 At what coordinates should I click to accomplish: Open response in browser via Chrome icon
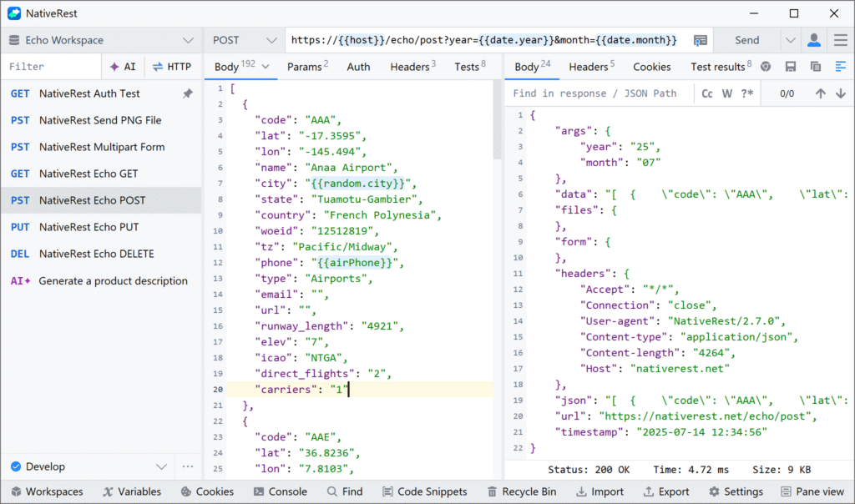click(766, 67)
